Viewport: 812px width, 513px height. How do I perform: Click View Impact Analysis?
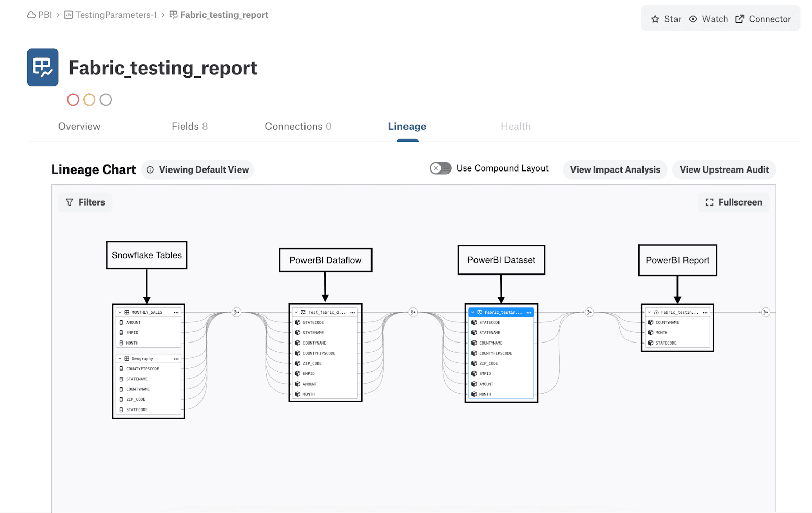pyautogui.click(x=615, y=169)
